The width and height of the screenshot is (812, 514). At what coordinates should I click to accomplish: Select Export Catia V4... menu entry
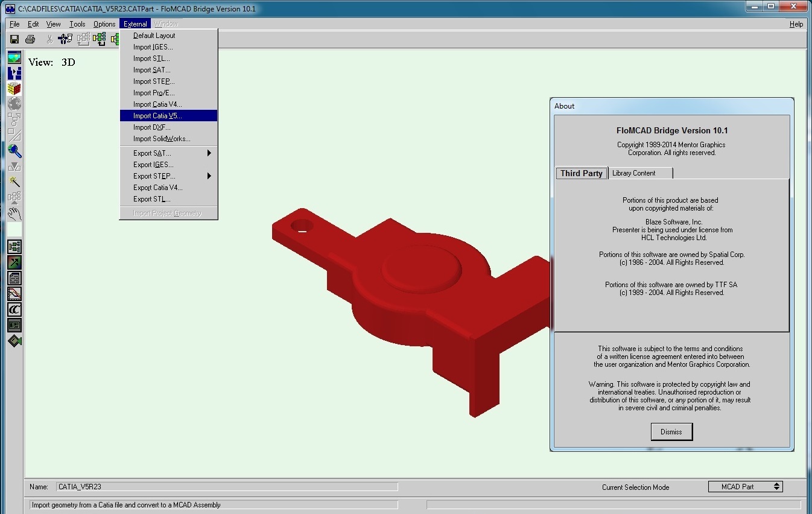point(168,188)
